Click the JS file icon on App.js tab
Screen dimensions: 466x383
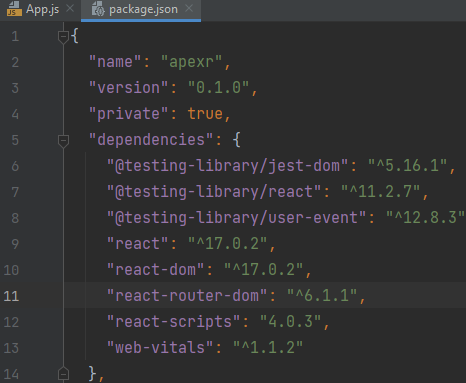(14, 9)
